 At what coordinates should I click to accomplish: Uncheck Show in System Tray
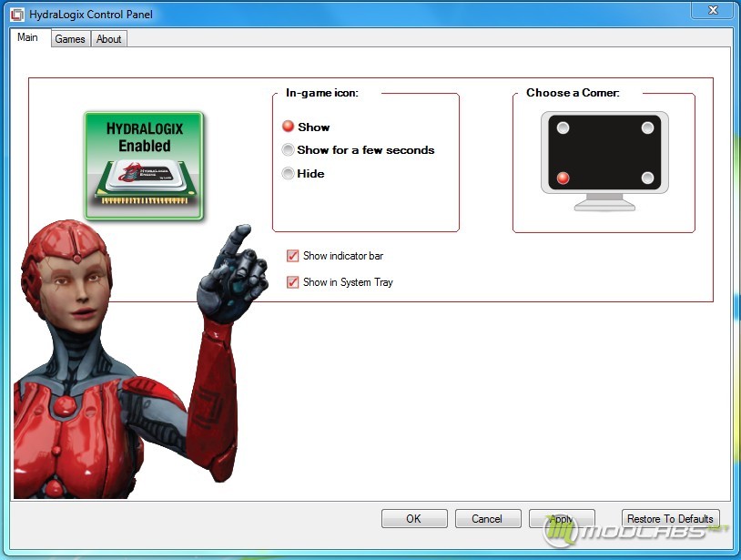[292, 282]
